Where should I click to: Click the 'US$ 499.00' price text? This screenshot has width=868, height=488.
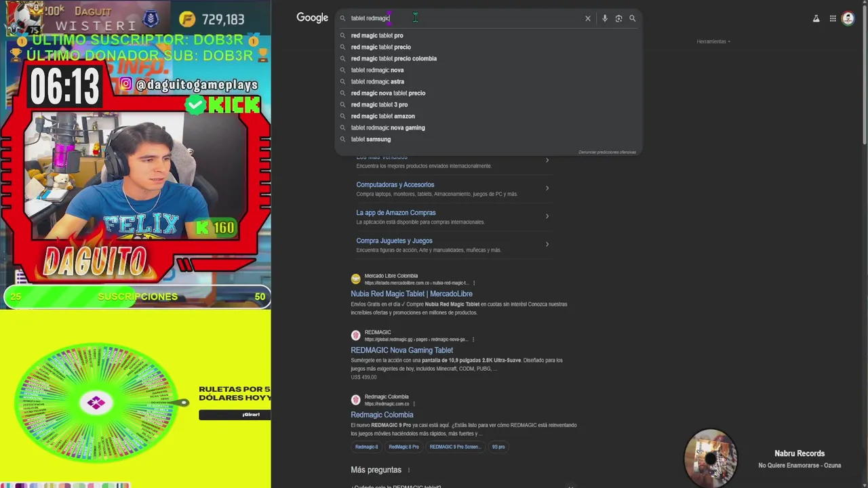[363, 378]
